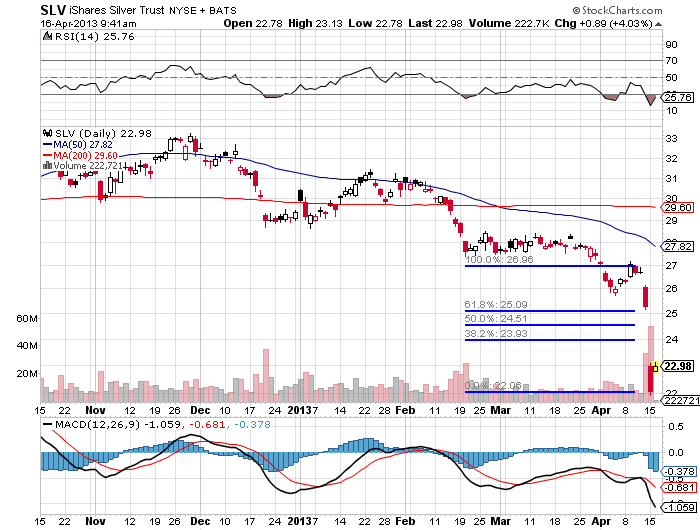
Task: Click the SLV (Daily) 22.98 legend text
Action: (x=103, y=134)
